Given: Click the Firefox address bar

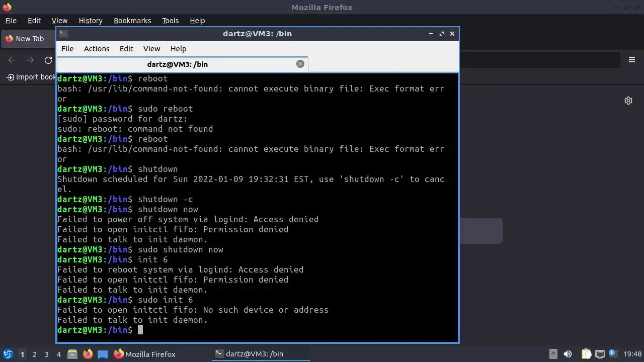Looking at the screenshot, I should tap(539, 60).
